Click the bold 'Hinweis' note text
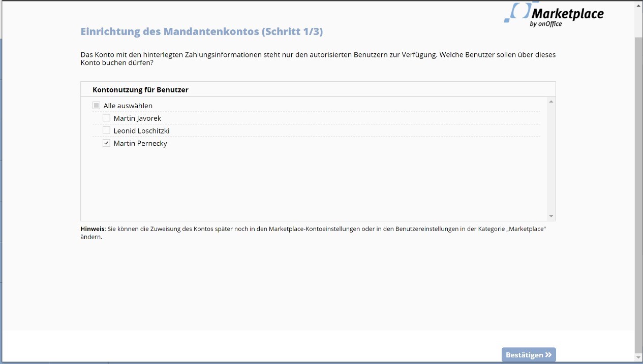The height and width of the screenshot is (364, 643). pos(93,229)
